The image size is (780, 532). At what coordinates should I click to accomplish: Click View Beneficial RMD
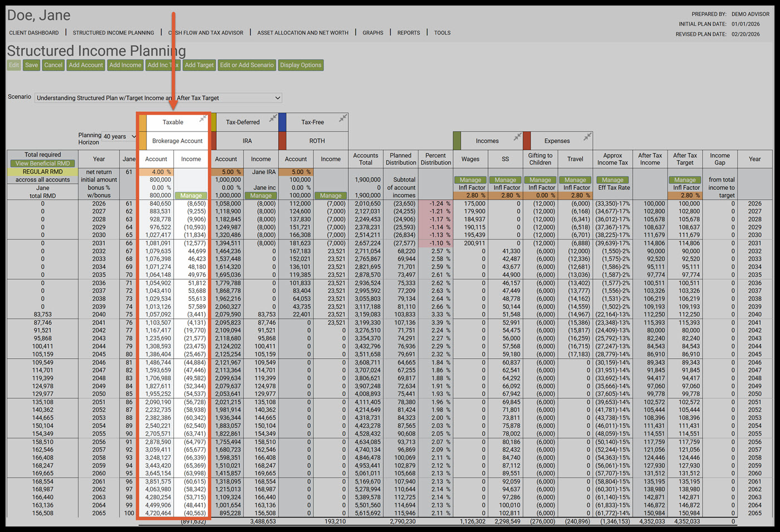point(43,164)
